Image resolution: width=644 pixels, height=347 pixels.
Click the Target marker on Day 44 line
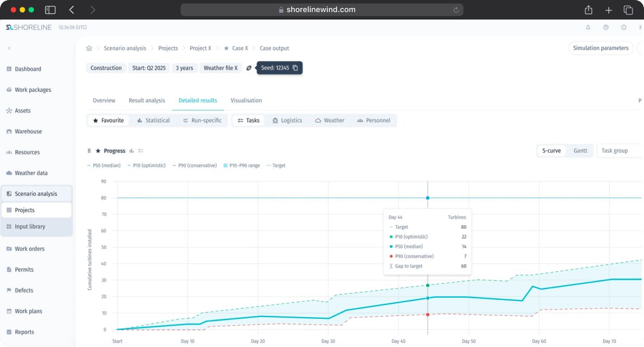[428, 198]
